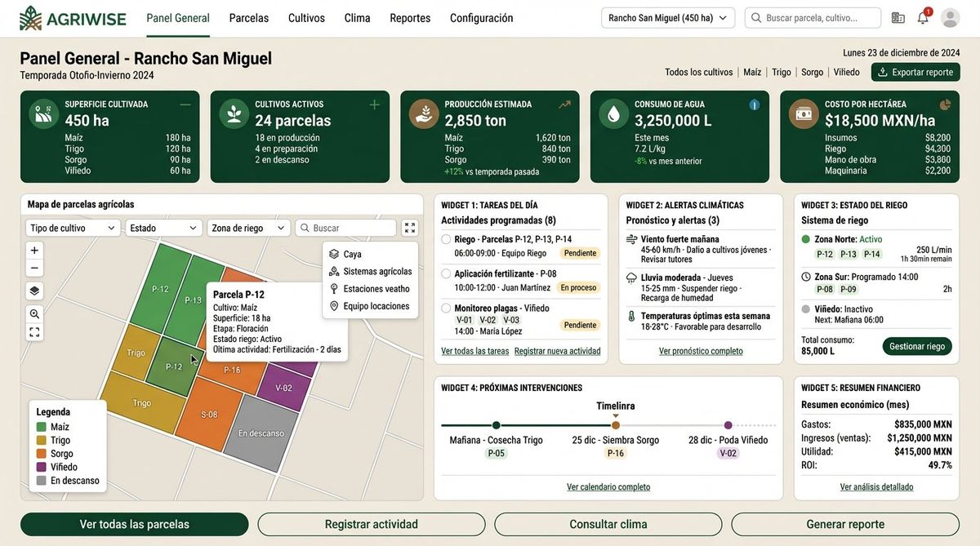The image size is (980, 546).
Task: Open the Rancho San Miguel farm selector
Action: [x=667, y=18]
